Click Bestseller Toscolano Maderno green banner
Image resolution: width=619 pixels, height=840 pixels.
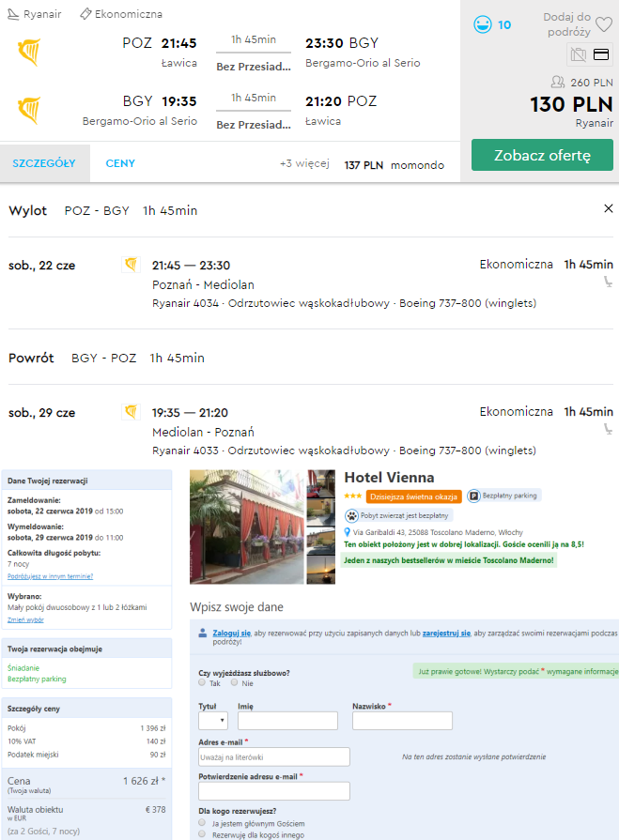[449, 560]
